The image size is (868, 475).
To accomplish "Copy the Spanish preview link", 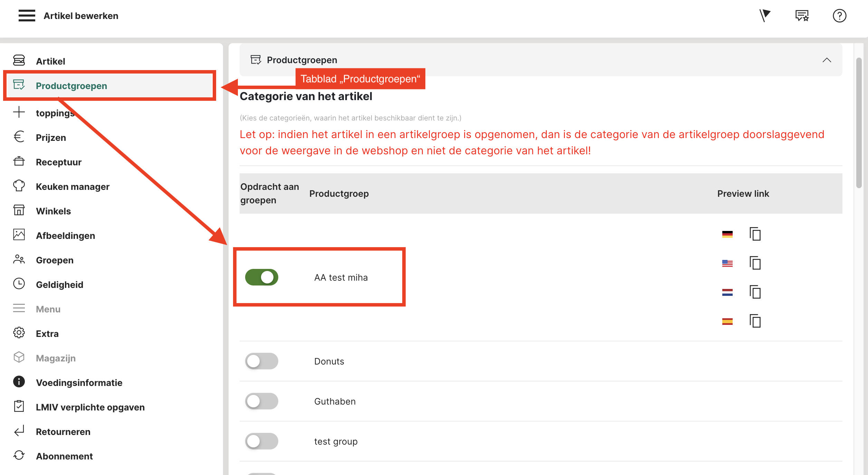I will click(755, 321).
